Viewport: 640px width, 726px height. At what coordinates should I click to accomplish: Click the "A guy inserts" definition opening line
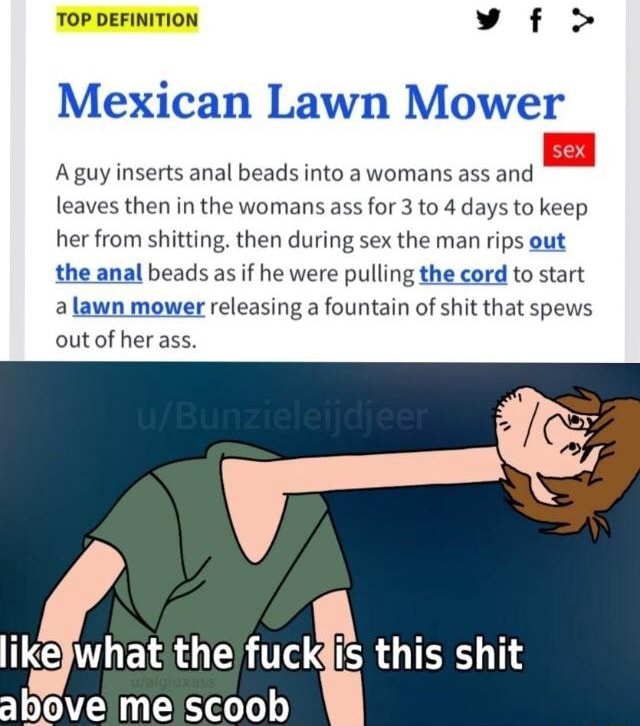(295, 174)
